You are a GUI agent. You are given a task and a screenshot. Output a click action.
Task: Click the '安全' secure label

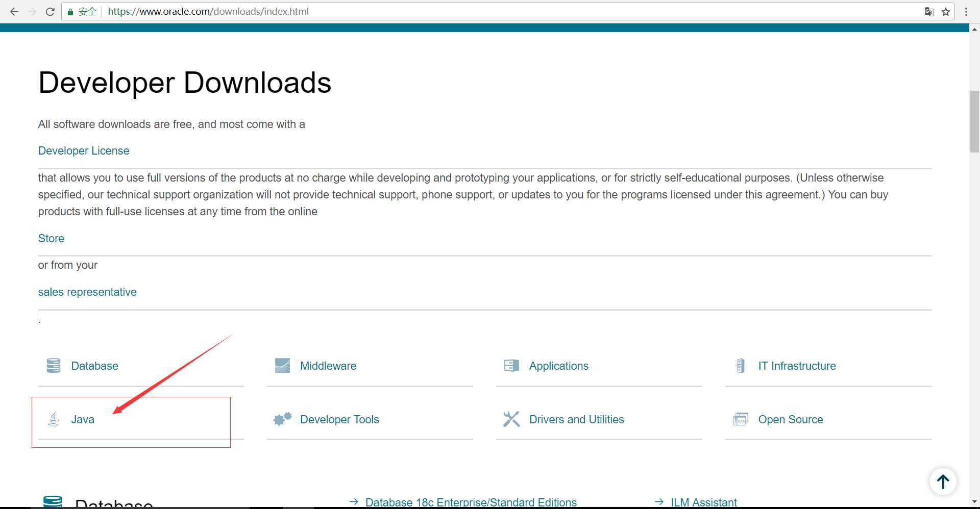pos(87,11)
